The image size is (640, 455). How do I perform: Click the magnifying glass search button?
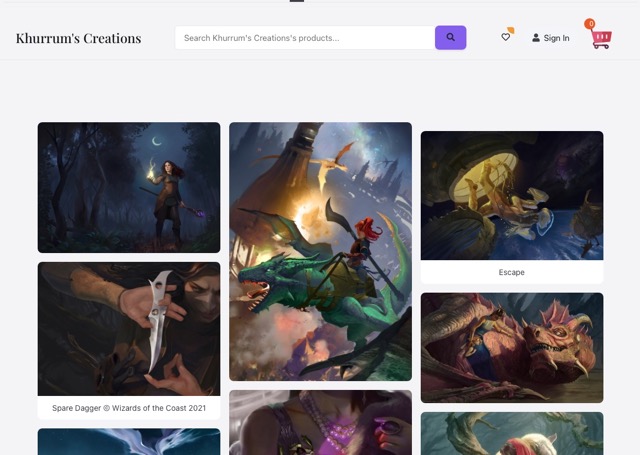pyautogui.click(x=450, y=38)
